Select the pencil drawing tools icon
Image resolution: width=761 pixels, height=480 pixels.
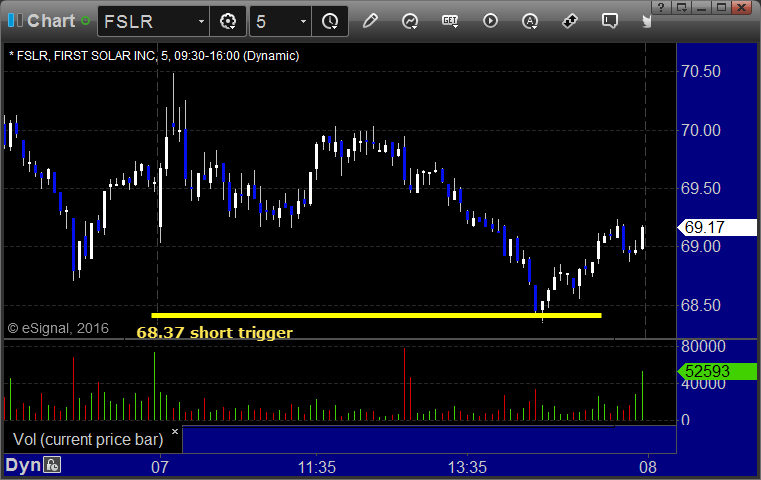click(370, 21)
